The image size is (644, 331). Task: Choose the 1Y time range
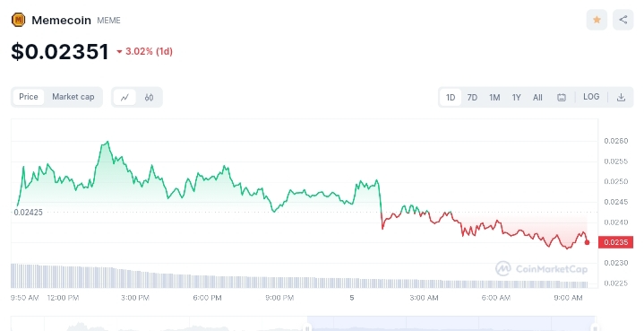pos(516,98)
